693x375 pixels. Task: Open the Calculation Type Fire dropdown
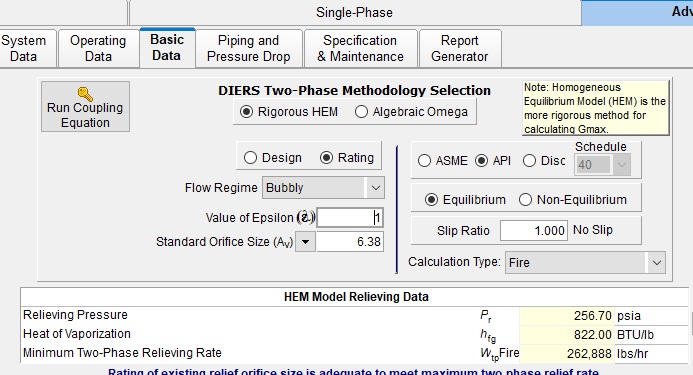tap(585, 263)
